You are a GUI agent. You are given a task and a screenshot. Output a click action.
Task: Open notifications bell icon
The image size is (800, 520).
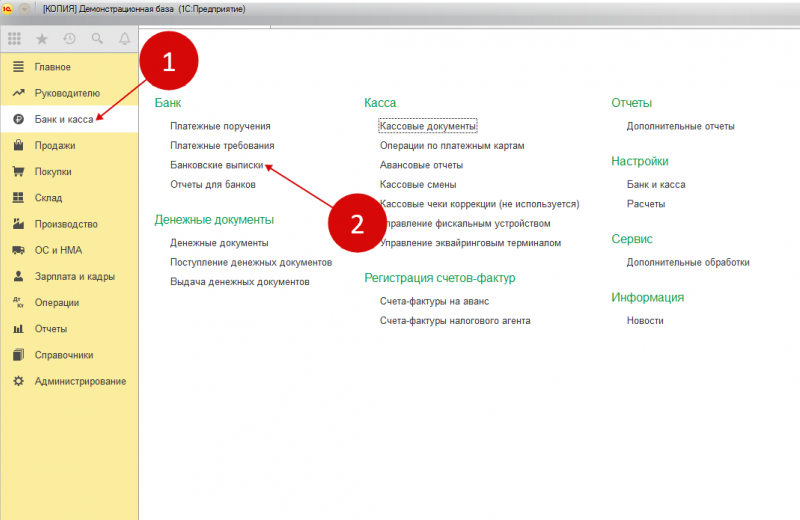[x=124, y=39]
